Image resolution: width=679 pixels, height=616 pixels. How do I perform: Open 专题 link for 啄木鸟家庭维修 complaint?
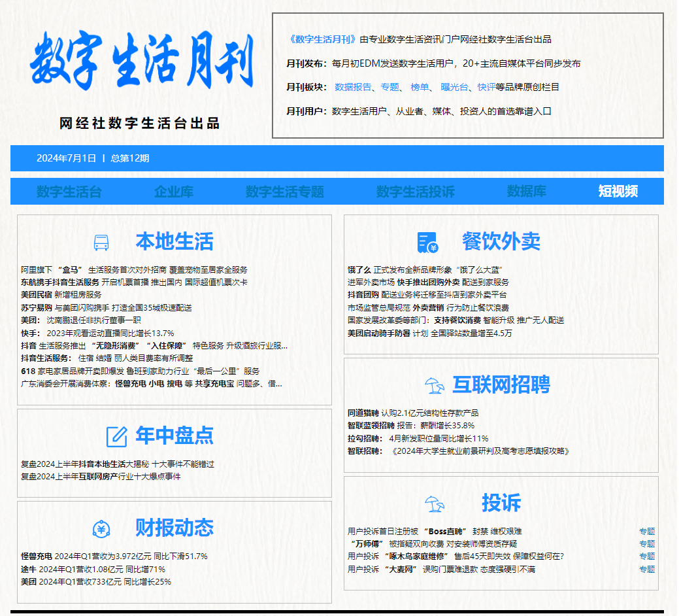pyautogui.click(x=647, y=556)
